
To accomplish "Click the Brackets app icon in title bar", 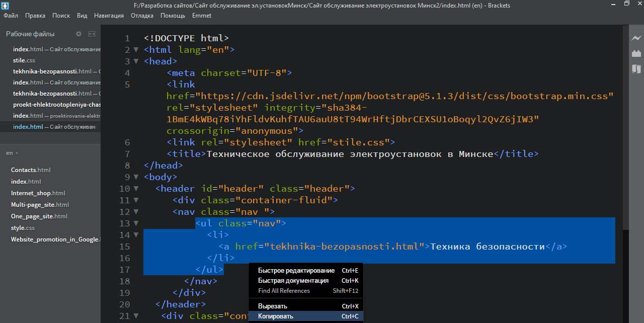I will 5,6.
